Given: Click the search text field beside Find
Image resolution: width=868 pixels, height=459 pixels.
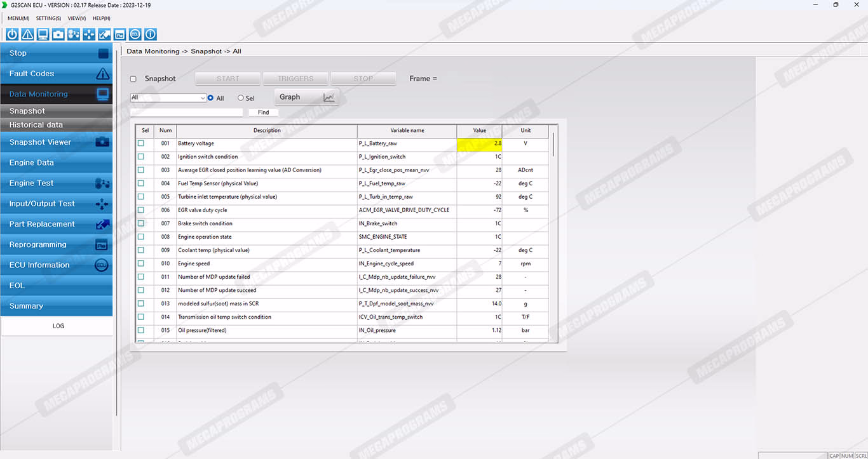Looking at the screenshot, I should (187, 112).
